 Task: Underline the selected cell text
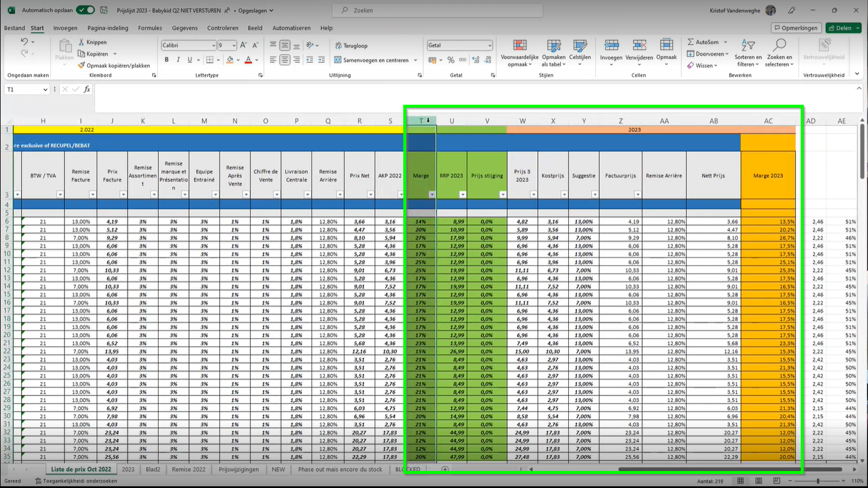click(190, 60)
